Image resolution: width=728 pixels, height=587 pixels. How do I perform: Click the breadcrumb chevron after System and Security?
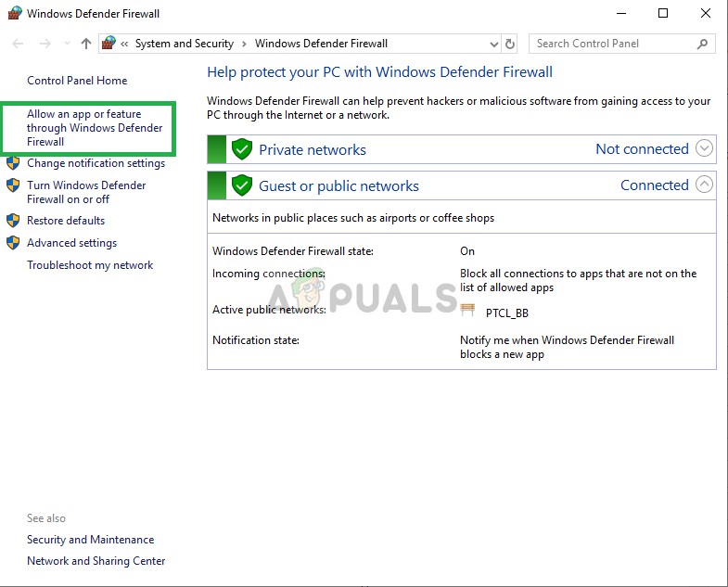(x=244, y=45)
